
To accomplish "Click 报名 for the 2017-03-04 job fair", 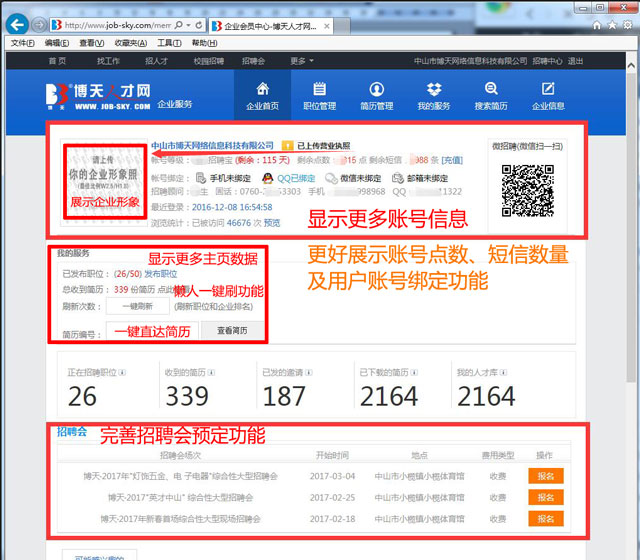I will [546, 476].
